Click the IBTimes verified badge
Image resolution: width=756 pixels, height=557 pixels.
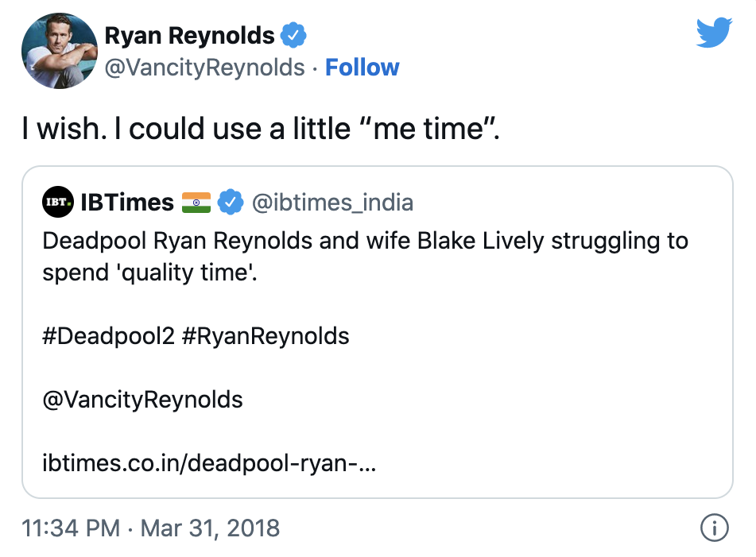pos(231,203)
